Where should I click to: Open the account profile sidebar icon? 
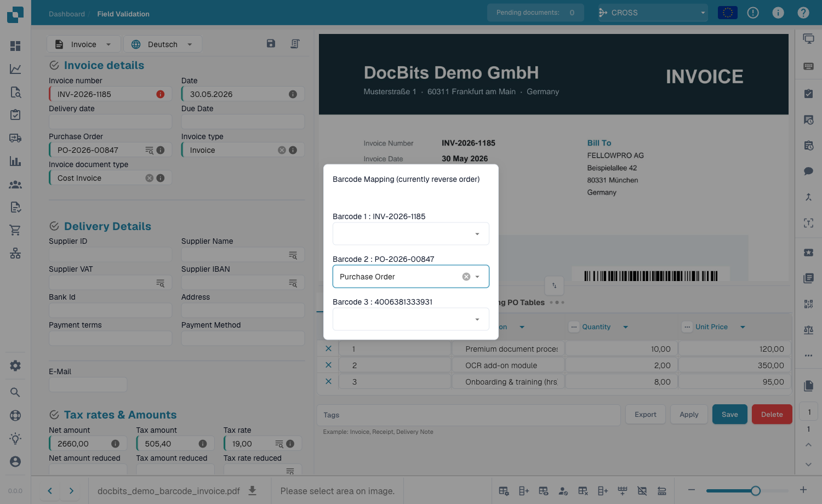pyautogui.click(x=15, y=461)
